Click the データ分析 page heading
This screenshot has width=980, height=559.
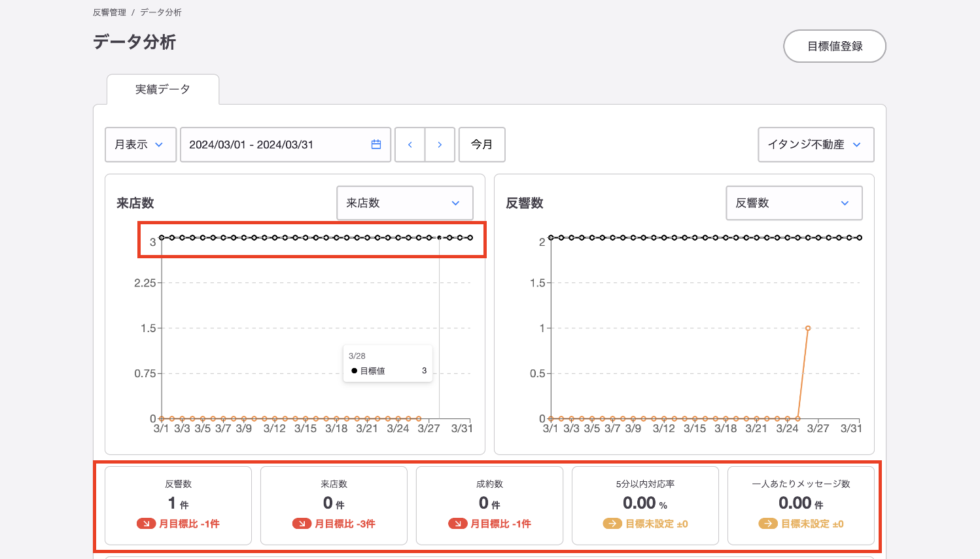(134, 42)
